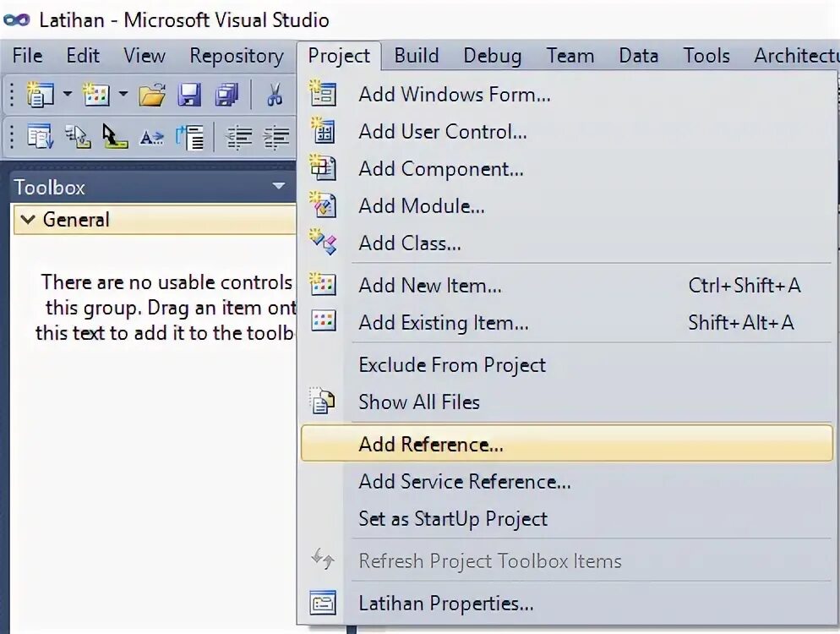Image resolution: width=840 pixels, height=634 pixels.
Task: Click the main toolbar drag handle grip
Action: pos(12,95)
